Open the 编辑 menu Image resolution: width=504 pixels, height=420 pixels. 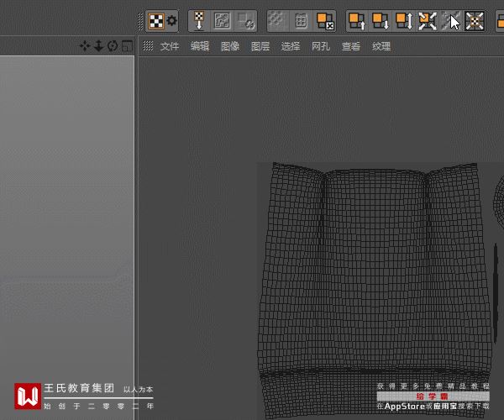point(200,46)
